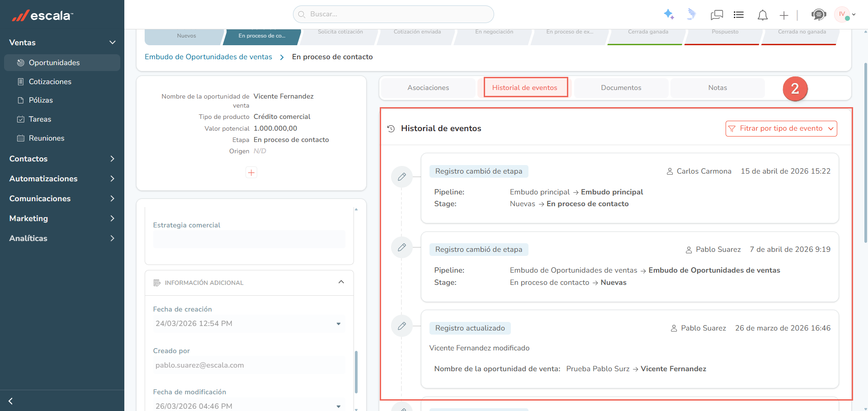Open the list view icon in header
Screen dimensions: 868x411
click(739, 15)
